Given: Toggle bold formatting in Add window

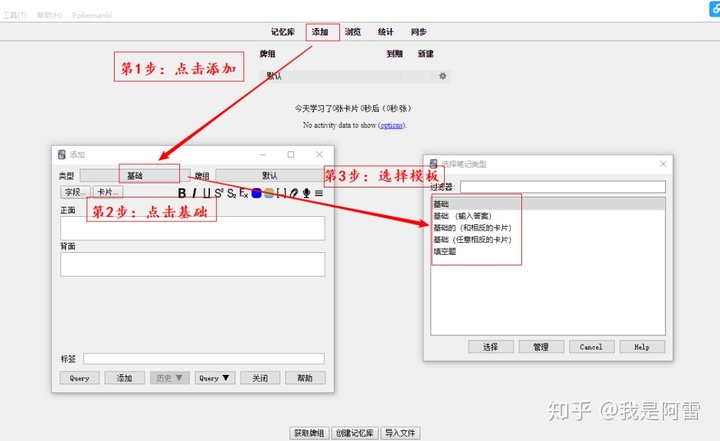Looking at the screenshot, I should [182, 193].
